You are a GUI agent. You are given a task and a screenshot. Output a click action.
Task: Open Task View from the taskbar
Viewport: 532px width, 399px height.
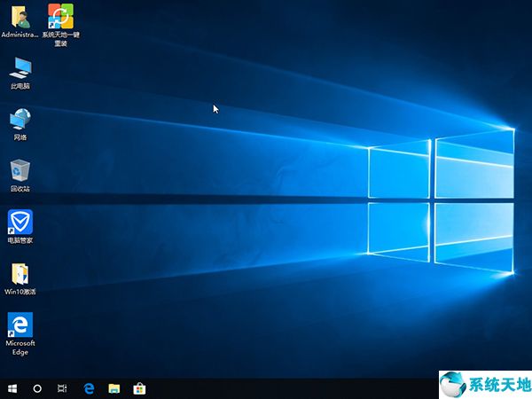click(62, 388)
